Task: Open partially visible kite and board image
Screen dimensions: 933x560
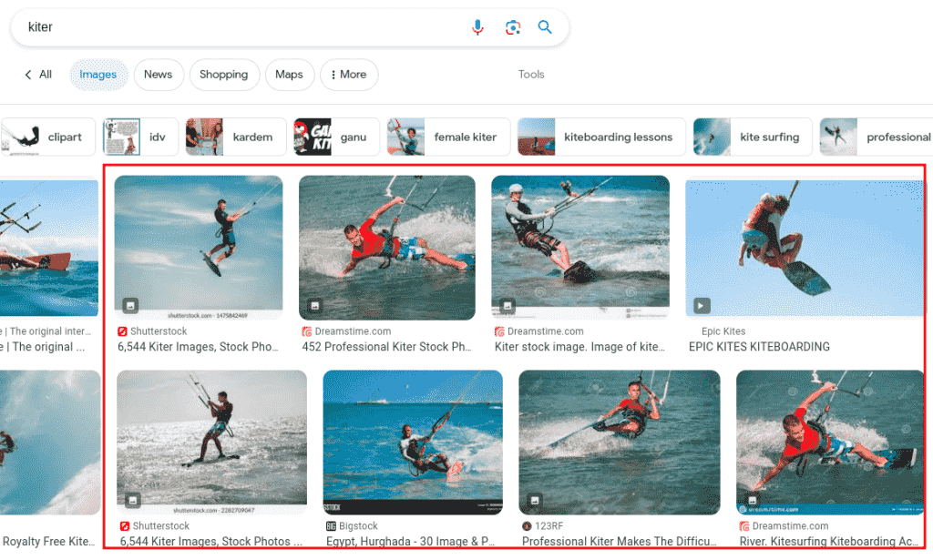Action: click(x=49, y=248)
